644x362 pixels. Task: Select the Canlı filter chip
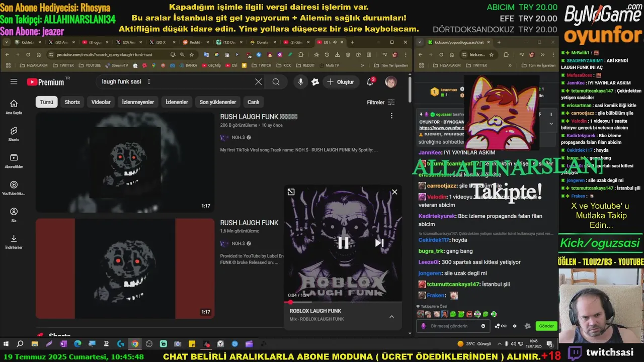(x=253, y=102)
